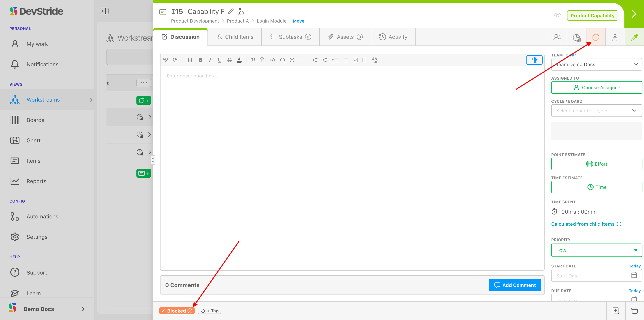Viewport: 644px width, 320px height.
Task: Insert a checklist in the editor
Action: 355,60
